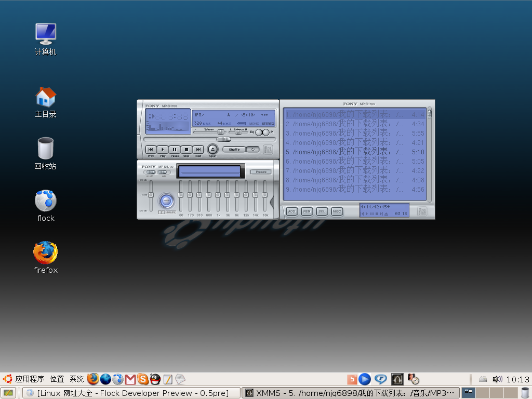Switch to the XMMS taskbar window button
This screenshot has width=532, height=399.
point(351,393)
